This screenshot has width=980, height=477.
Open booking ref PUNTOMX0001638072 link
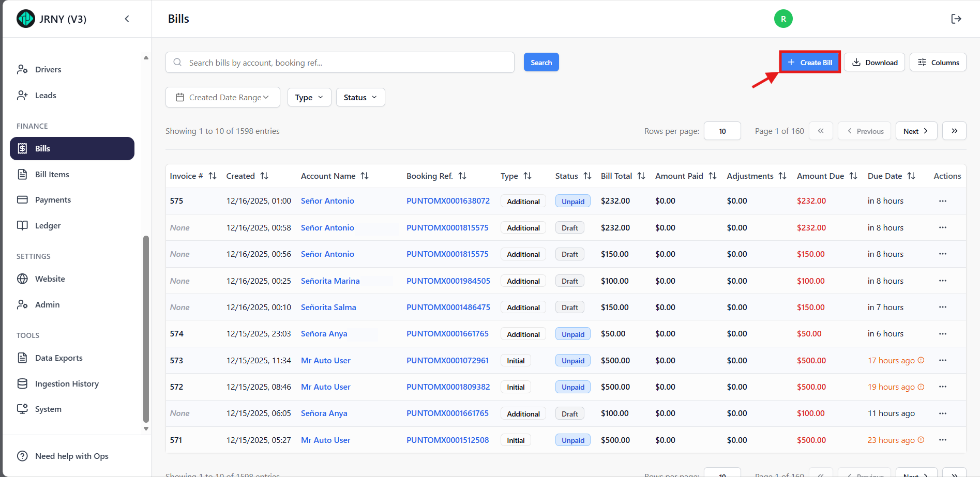click(x=448, y=201)
